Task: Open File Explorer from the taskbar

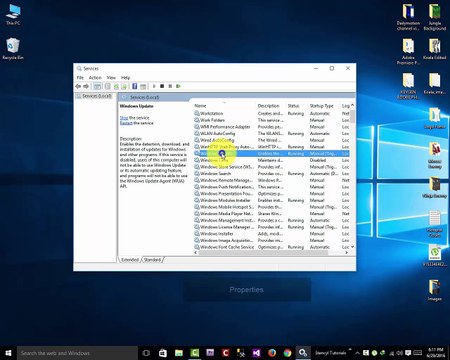Action: tap(179, 353)
